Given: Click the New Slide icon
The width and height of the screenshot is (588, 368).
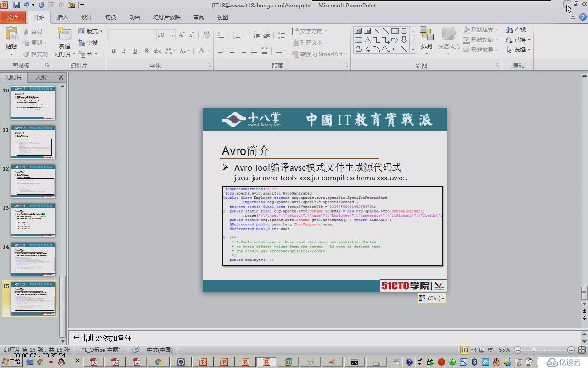Looking at the screenshot, I should tap(64, 34).
